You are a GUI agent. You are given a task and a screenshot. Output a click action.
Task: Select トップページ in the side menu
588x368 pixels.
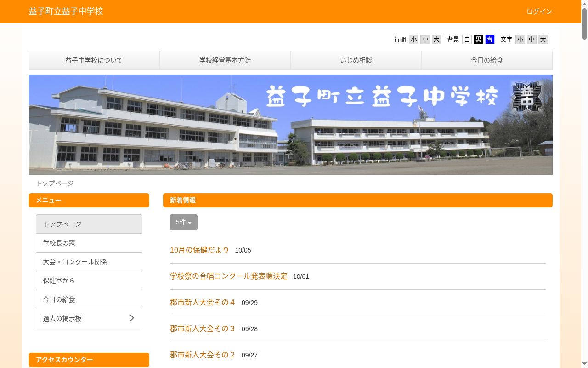pos(89,224)
